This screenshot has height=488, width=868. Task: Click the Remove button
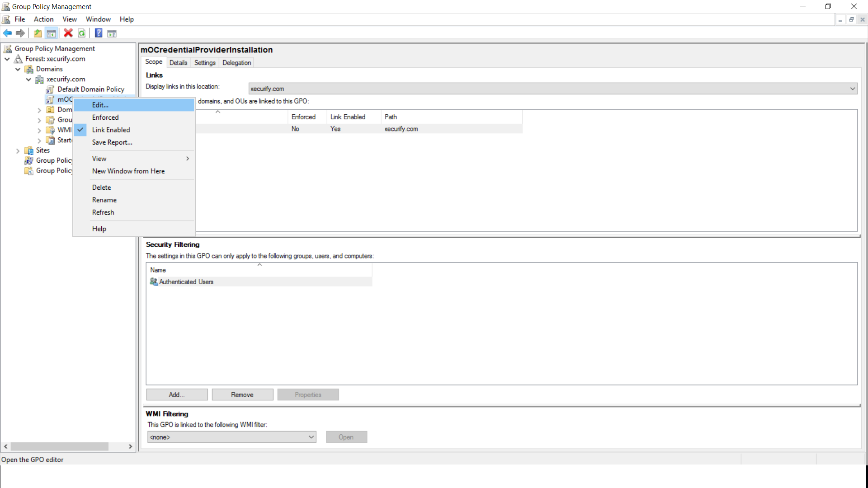[242, 394]
